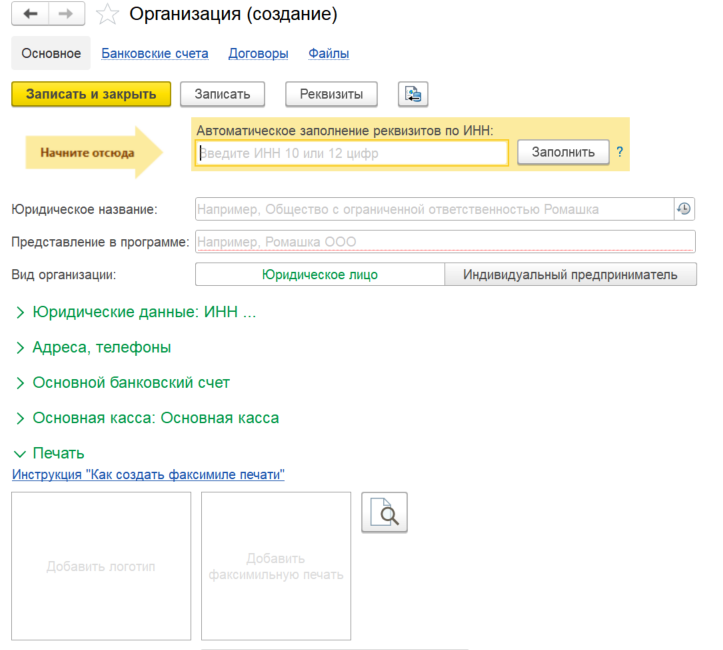Open name history clock icon
Image resolution: width=723 pixels, height=650 pixels.
tap(684, 209)
